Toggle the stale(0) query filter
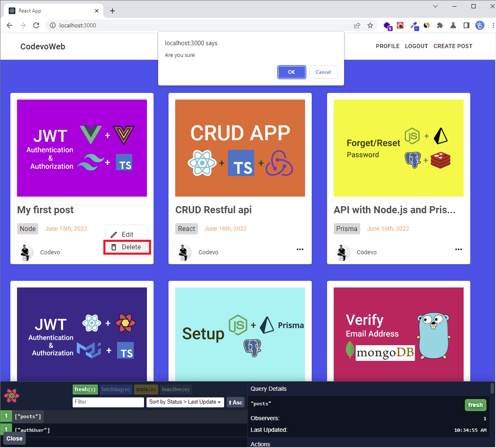The image size is (496, 448). tap(146, 389)
